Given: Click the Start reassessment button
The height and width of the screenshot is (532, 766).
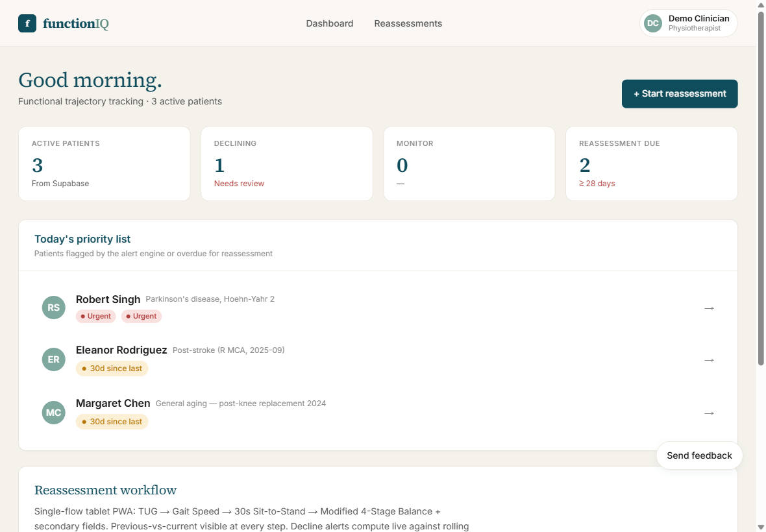Looking at the screenshot, I should 680,93.
